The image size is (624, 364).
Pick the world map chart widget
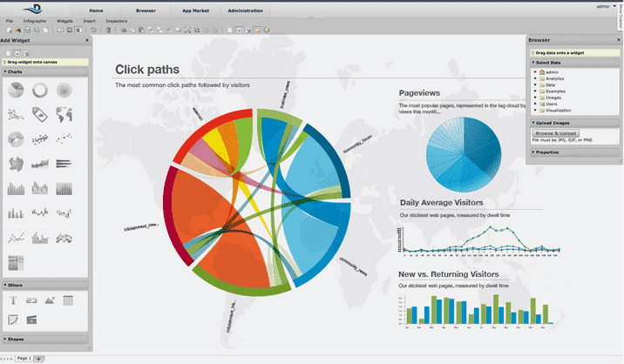click(64, 114)
